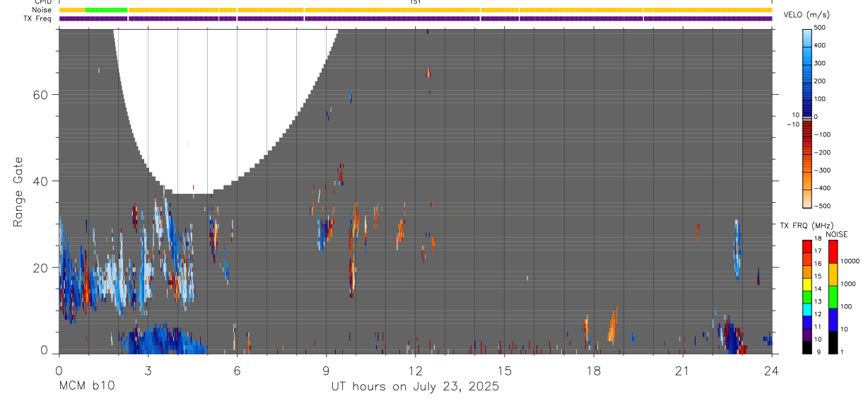Click the 10000 label on NOISE legend
The height and width of the screenshot is (401, 868).
tap(851, 261)
